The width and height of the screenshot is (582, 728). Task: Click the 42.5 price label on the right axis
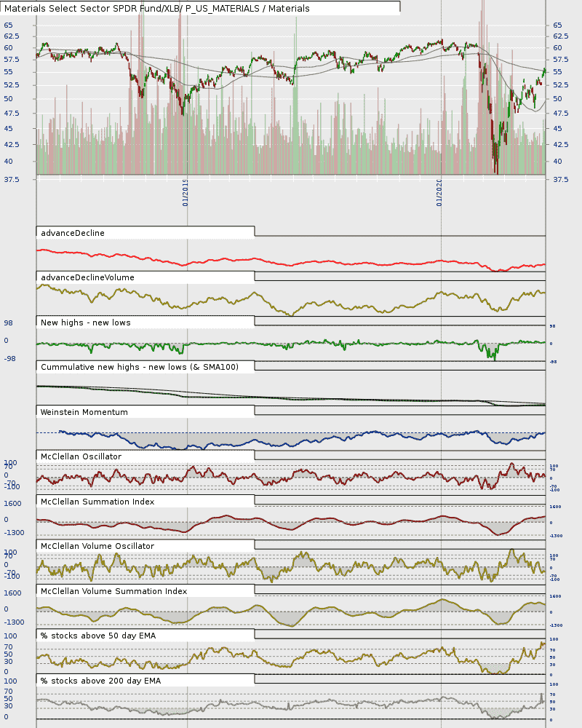(x=561, y=144)
